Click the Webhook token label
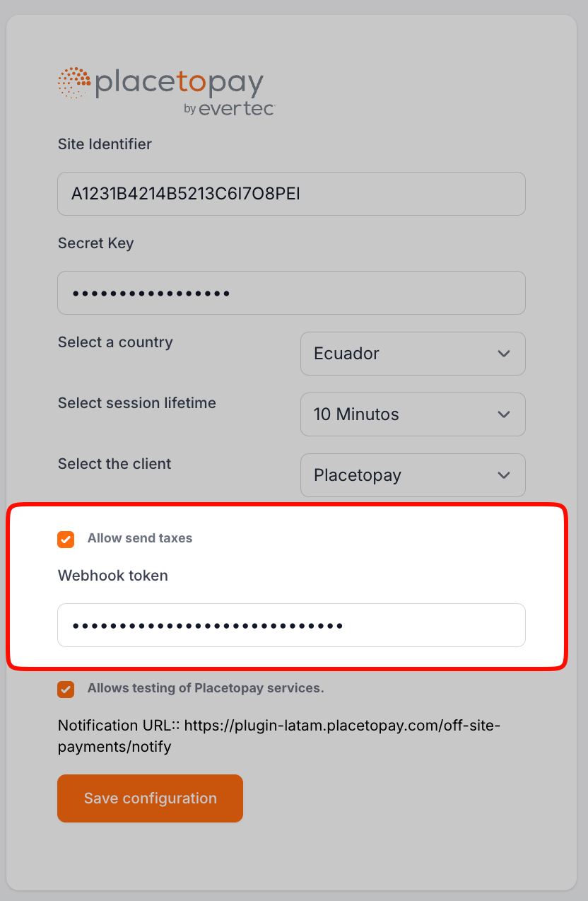The image size is (588, 901). 113,576
